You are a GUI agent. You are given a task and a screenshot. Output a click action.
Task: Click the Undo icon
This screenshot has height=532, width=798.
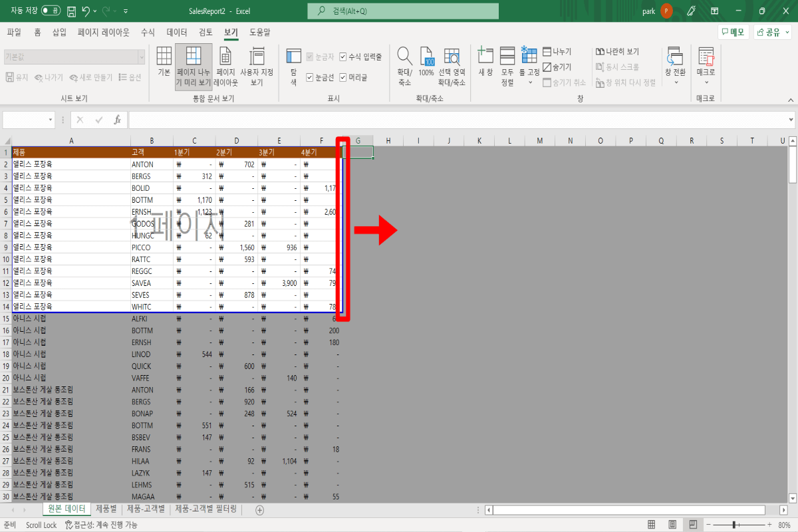click(86, 11)
